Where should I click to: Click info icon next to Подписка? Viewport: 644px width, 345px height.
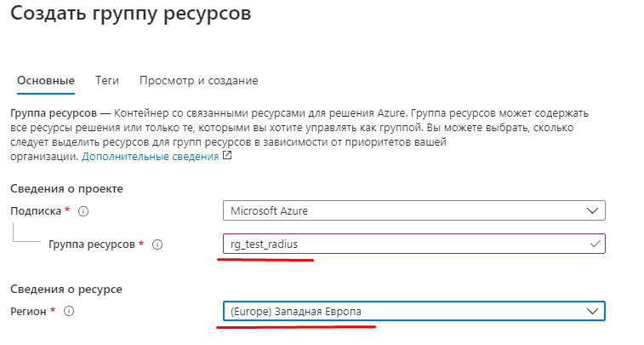click(x=84, y=210)
